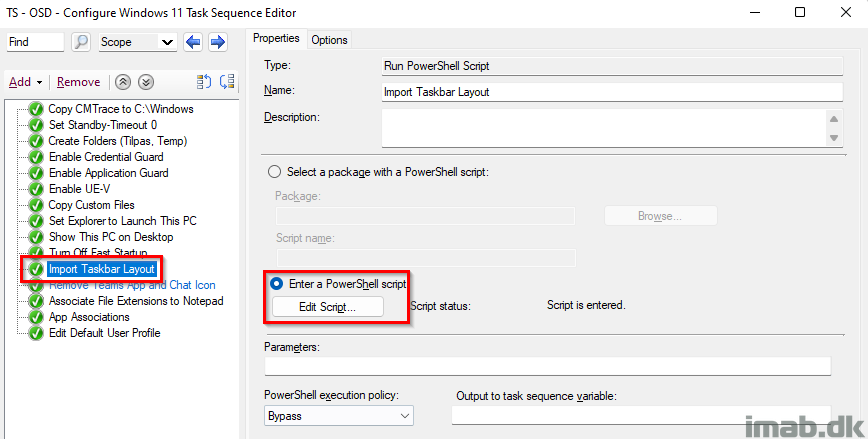Select Enter a PowerShell script radio

pyautogui.click(x=276, y=284)
